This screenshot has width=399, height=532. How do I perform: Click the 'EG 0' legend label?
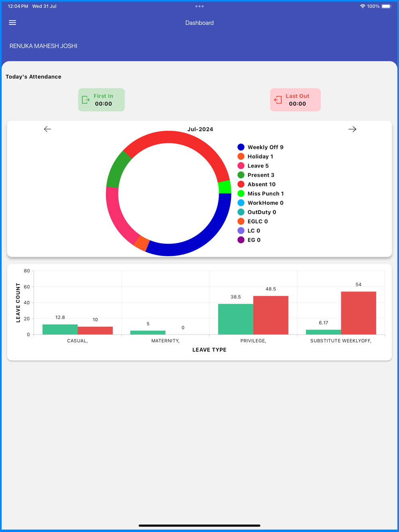254,240
